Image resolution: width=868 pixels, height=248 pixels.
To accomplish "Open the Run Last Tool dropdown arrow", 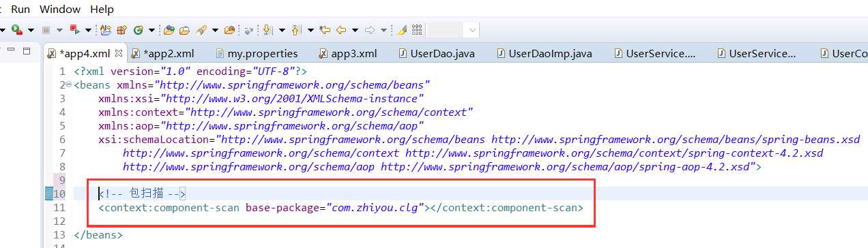I will 31,30.
